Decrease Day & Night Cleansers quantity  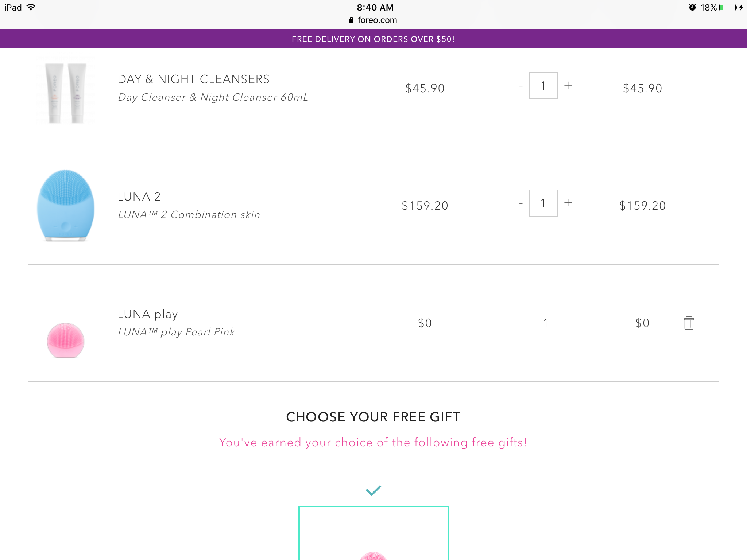521,86
